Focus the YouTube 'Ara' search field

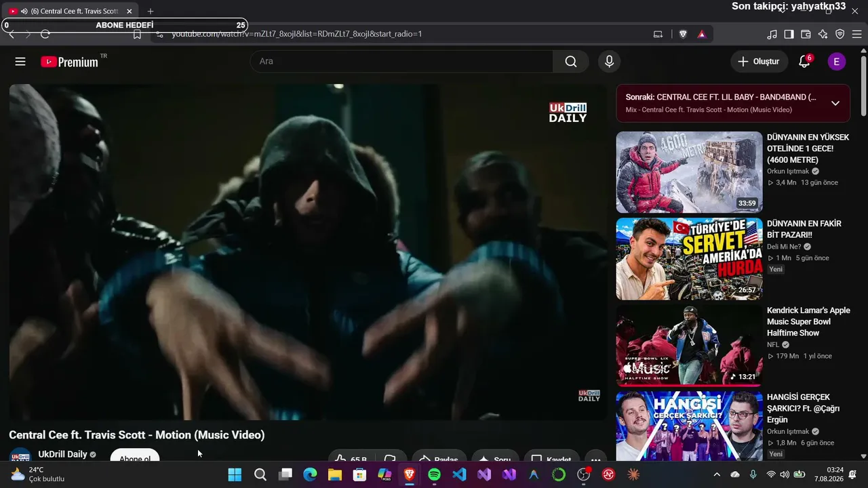pos(401,62)
